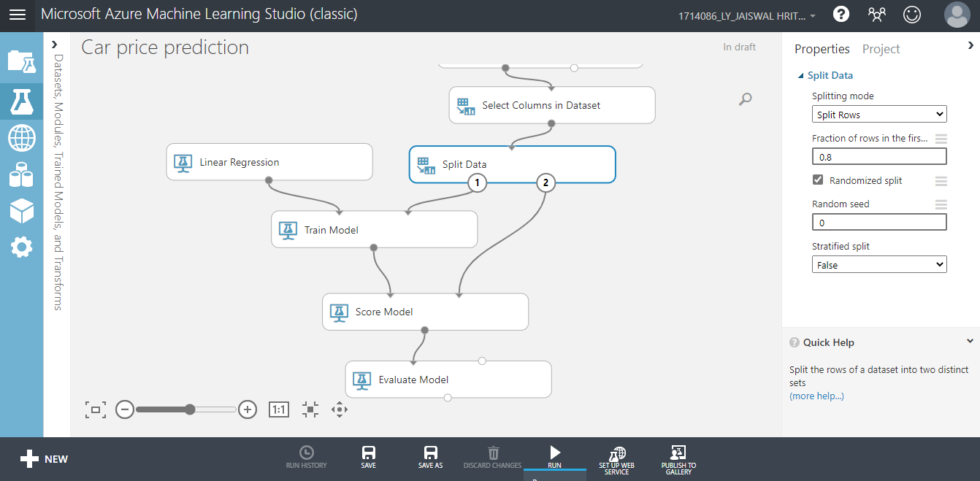Viewport: 980px width, 481px height.
Task: Click the center view icon
Action: pyautogui.click(x=310, y=409)
